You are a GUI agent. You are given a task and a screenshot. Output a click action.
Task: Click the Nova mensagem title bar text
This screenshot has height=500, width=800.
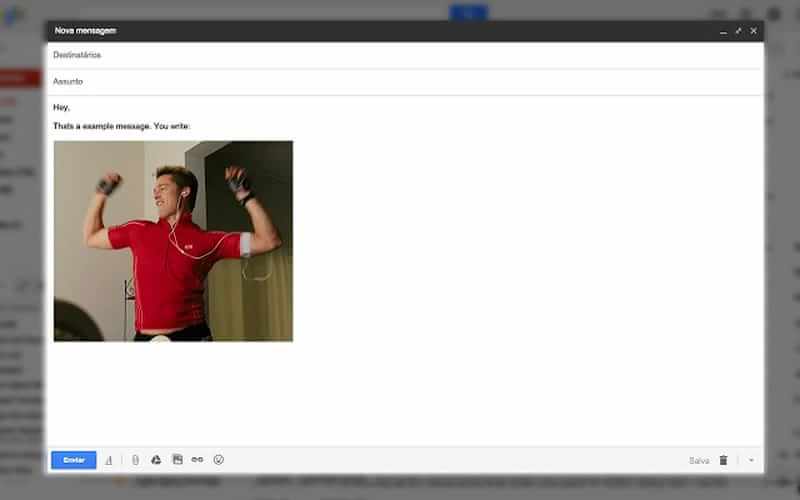click(x=85, y=31)
